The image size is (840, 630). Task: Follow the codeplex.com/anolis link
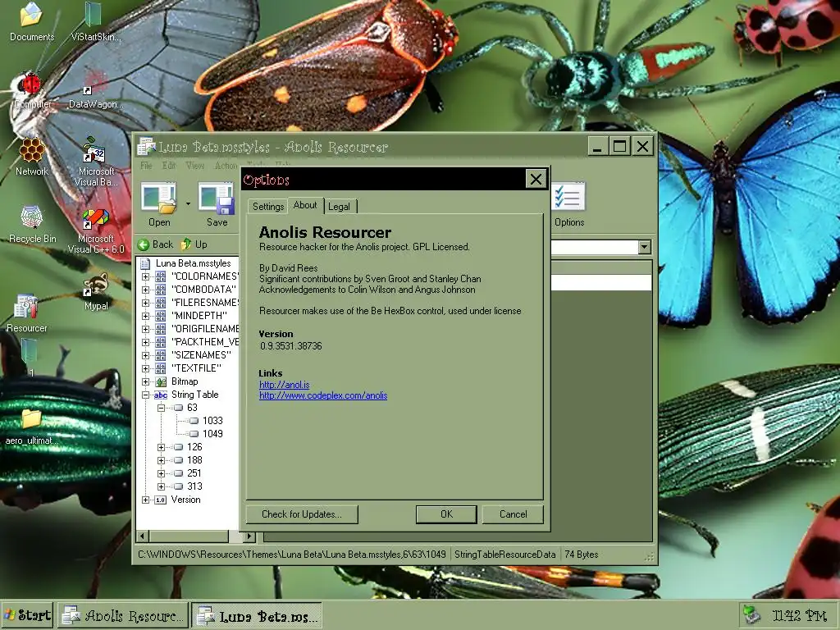tap(323, 395)
